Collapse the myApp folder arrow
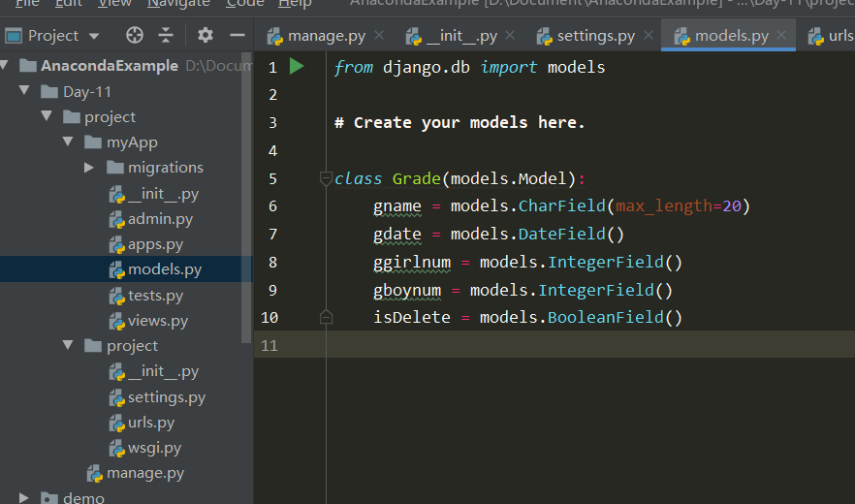 [x=68, y=142]
